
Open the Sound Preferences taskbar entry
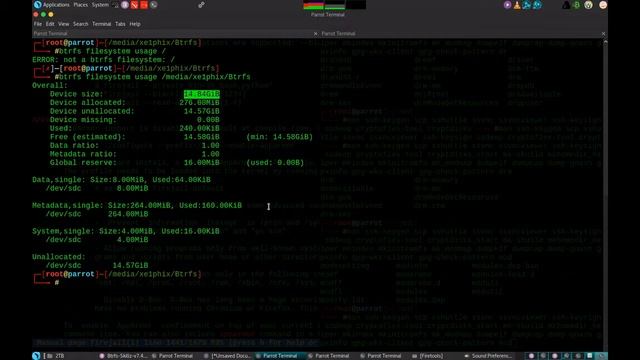(488, 356)
